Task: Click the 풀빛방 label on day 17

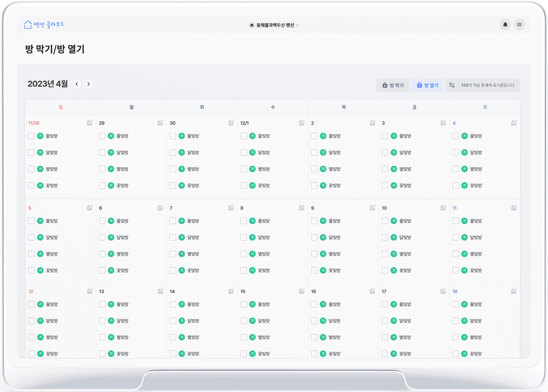Action: pos(405,304)
